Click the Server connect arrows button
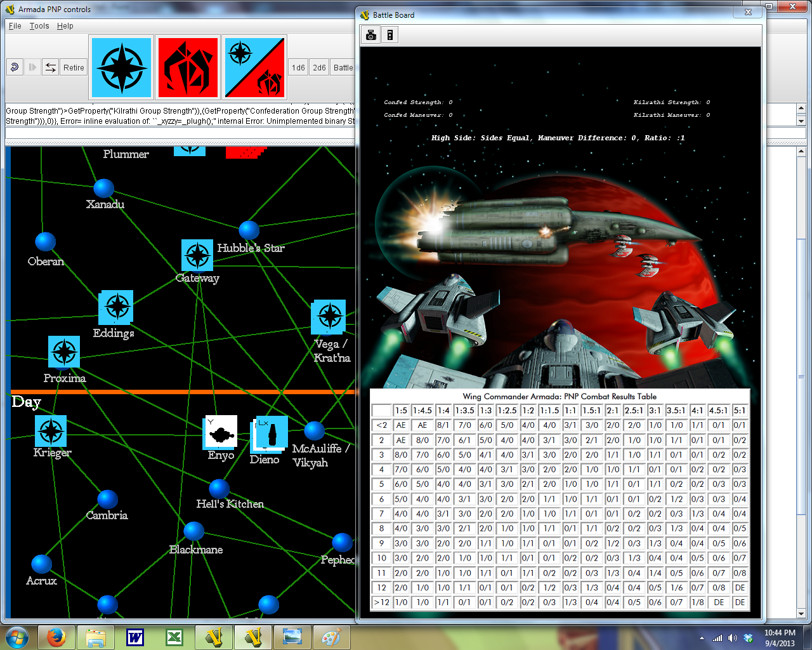 coord(51,67)
